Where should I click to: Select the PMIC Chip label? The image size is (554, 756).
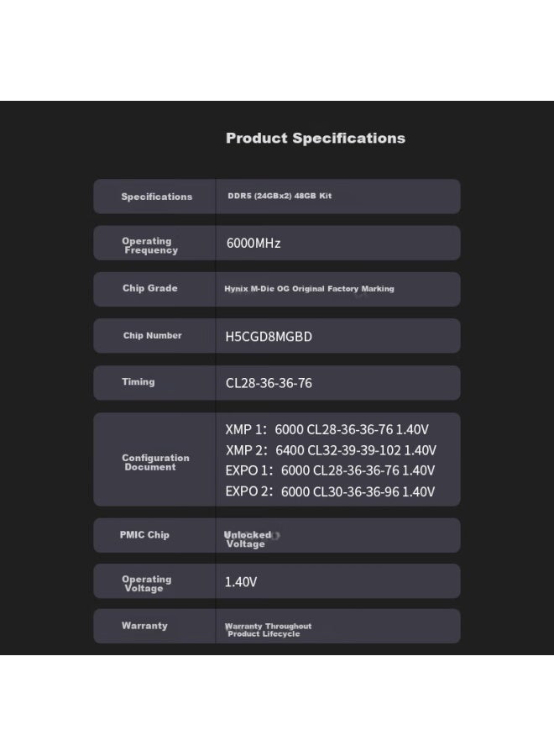pos(144,535)
